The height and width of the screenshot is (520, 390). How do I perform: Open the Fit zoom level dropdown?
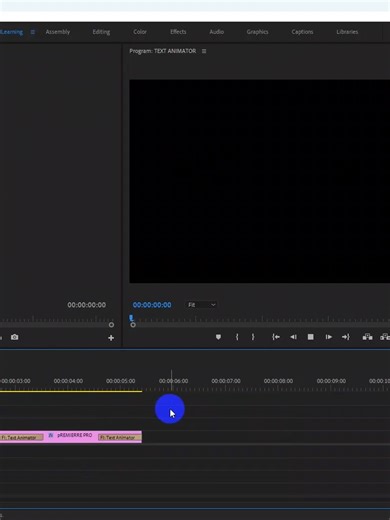pyautogui.click(x=201, y=305)
